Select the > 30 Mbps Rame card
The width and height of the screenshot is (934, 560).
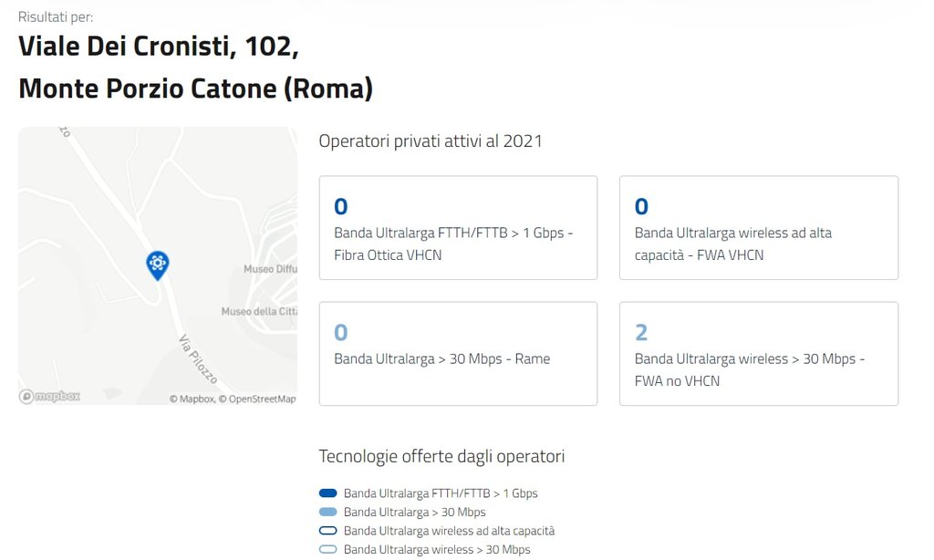point(458,354)
